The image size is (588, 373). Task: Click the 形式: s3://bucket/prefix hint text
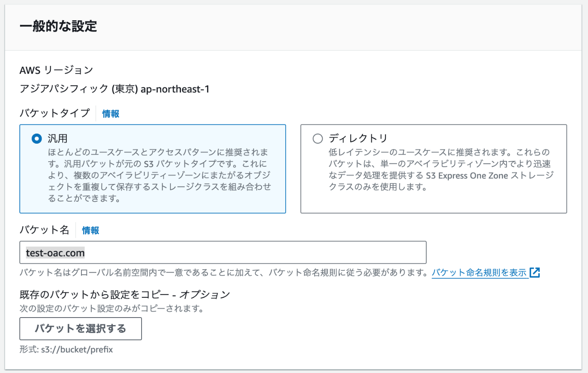click(x=66, y=349)
